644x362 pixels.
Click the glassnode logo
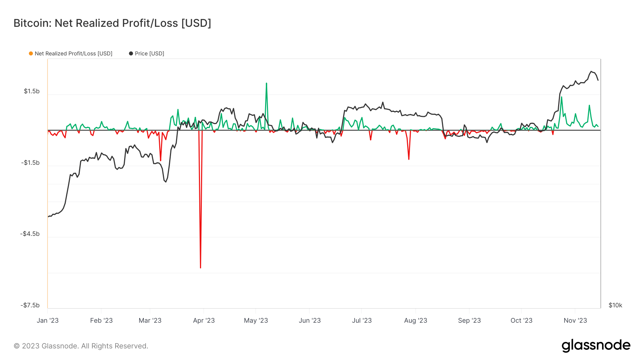click(x=596, y=346)
